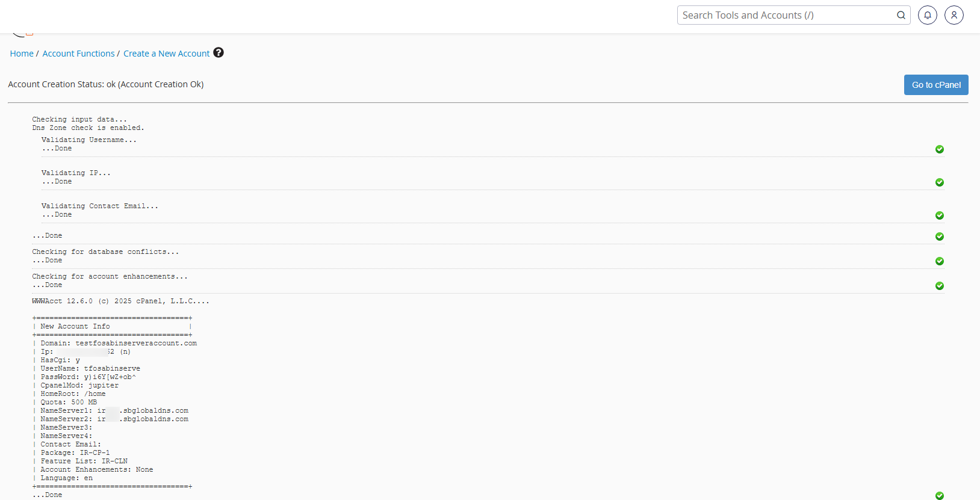Image resolution: width=980 pixels, height=500 pixels.
Task: Click the account enhancements green check icon
Action: pyautogui.click(x=940, y=286)
